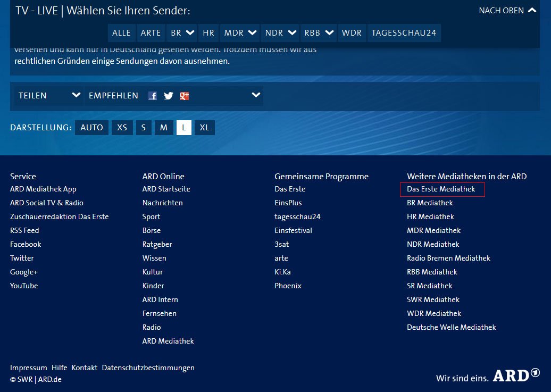Select the HR channel
Image resolution: width=551 pixels, height=392 pixels.
point(208,32)
